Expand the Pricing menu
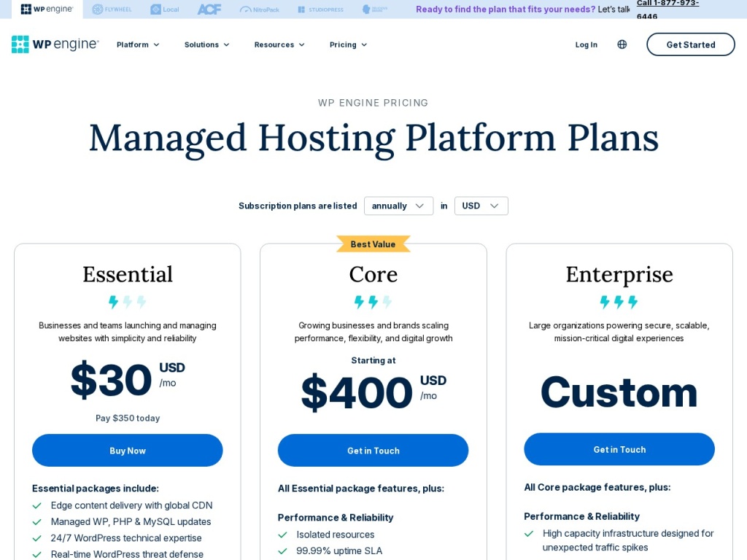Viewport: 747px width, 560px height. tap(348, 44)
